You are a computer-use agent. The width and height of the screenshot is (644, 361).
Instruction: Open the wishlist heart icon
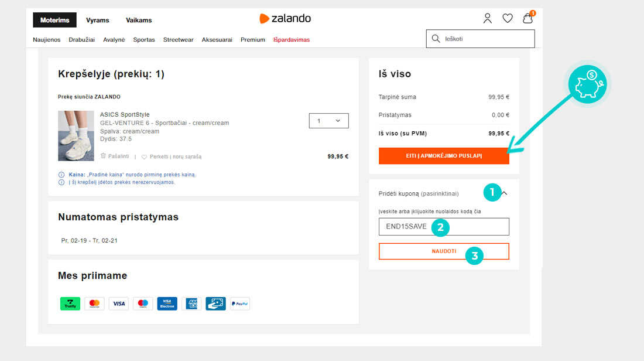pyautogui.click(x=507, y=18)
